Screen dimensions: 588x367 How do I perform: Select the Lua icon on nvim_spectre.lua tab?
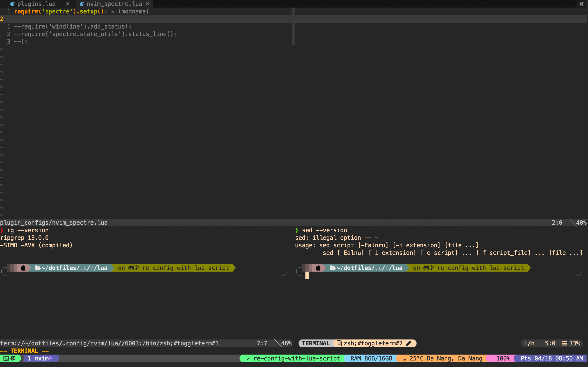point(82,4)
